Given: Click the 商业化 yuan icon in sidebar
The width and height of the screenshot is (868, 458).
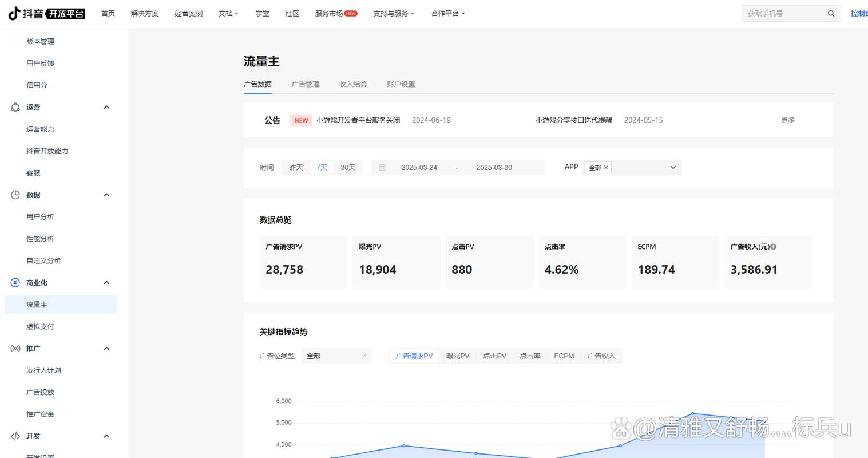Looking at the screenshot, I should click(x=15, y=283).
